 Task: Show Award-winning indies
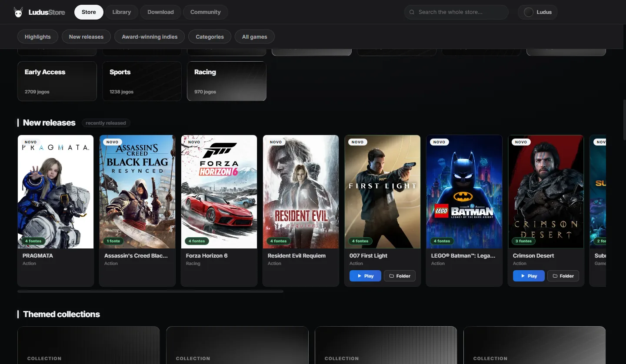pyautogui.click(x=150, y=37)
